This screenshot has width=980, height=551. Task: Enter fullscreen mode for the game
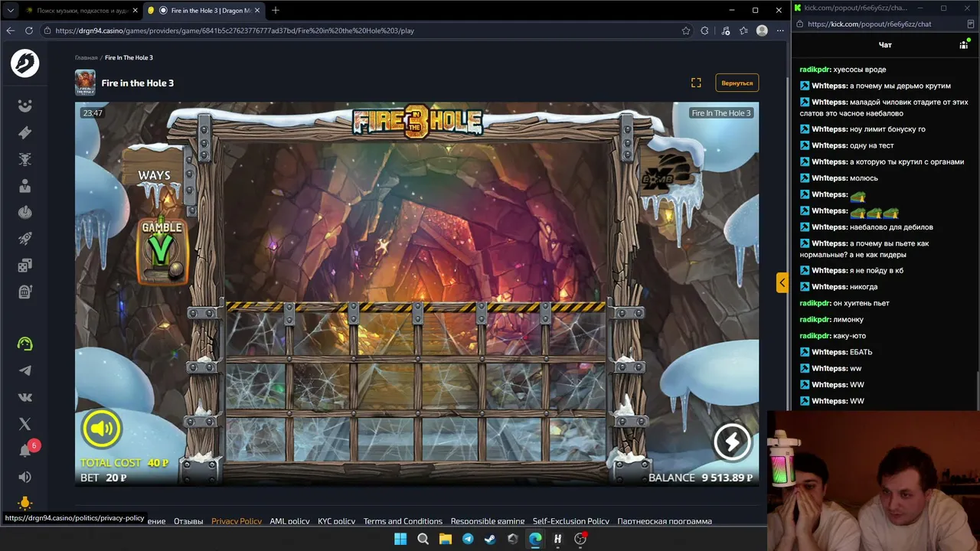pos(696,83)
